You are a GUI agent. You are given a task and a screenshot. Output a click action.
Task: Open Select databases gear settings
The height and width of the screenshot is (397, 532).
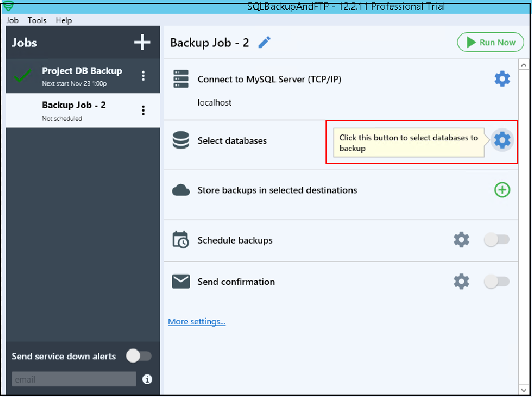tap(502, 140)
